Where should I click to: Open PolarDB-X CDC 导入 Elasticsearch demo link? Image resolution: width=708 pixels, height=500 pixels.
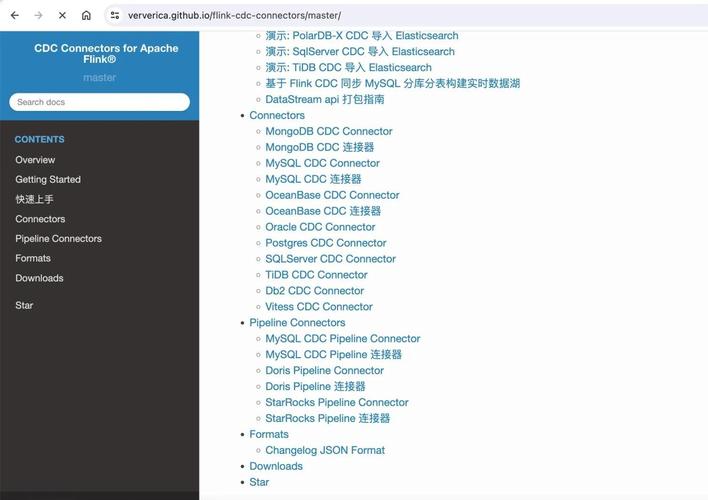[362, 36]
